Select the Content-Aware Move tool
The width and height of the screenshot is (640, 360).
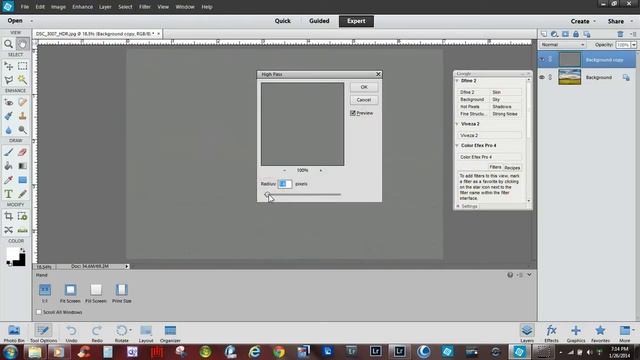8,230
